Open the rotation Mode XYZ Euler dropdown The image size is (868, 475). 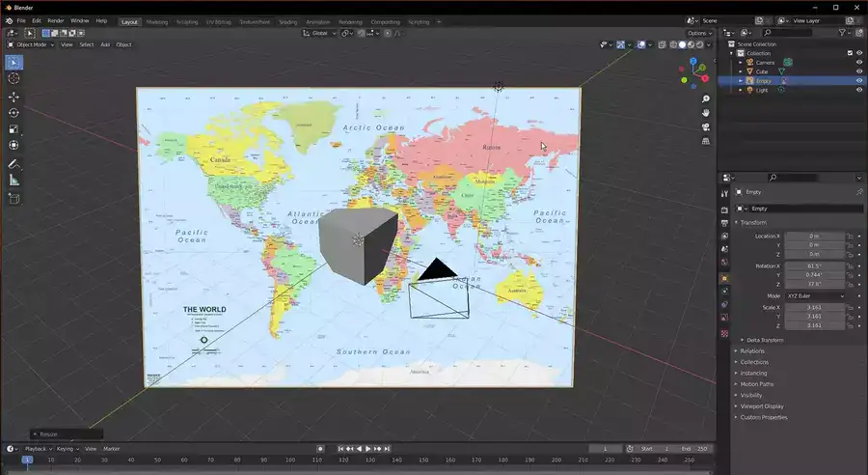click(815, 296)
